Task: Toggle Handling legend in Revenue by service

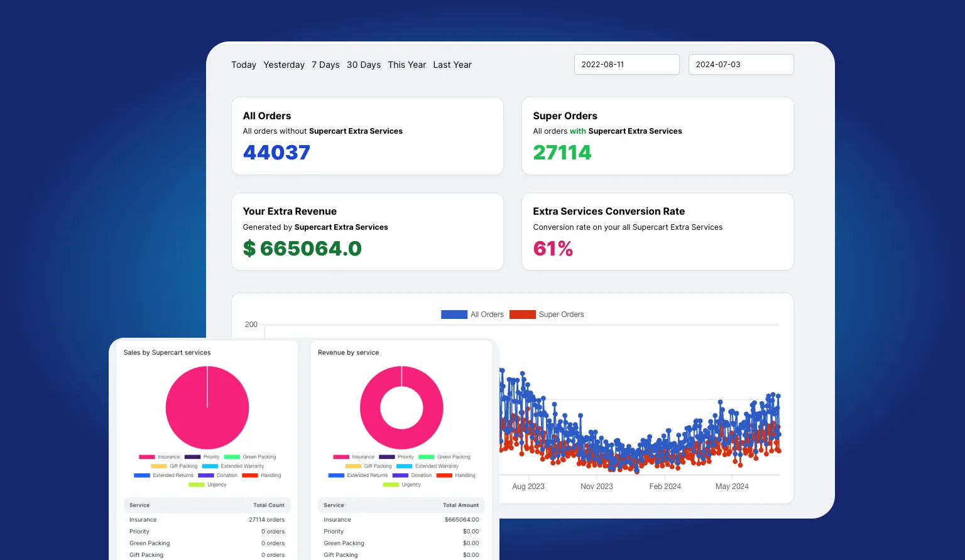Action: (455, 476)
